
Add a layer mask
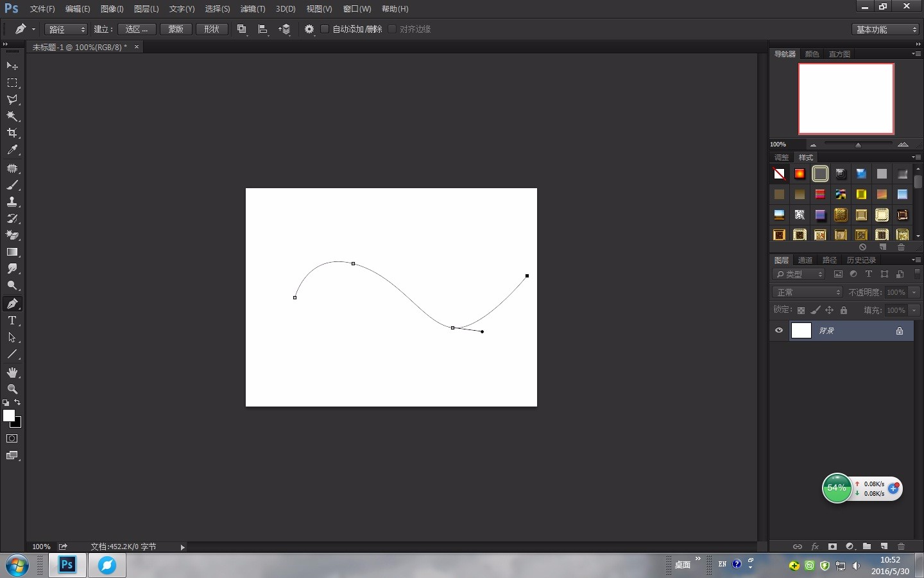(x=832, y=547)
